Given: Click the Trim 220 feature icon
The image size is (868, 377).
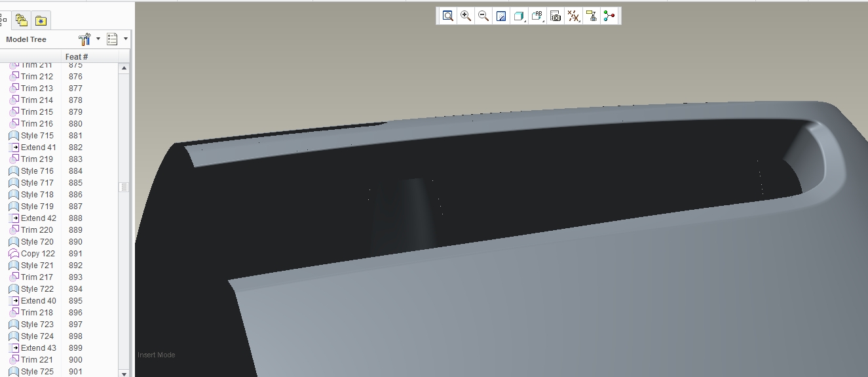Looking at the screenshot, I should coord(14,230).
